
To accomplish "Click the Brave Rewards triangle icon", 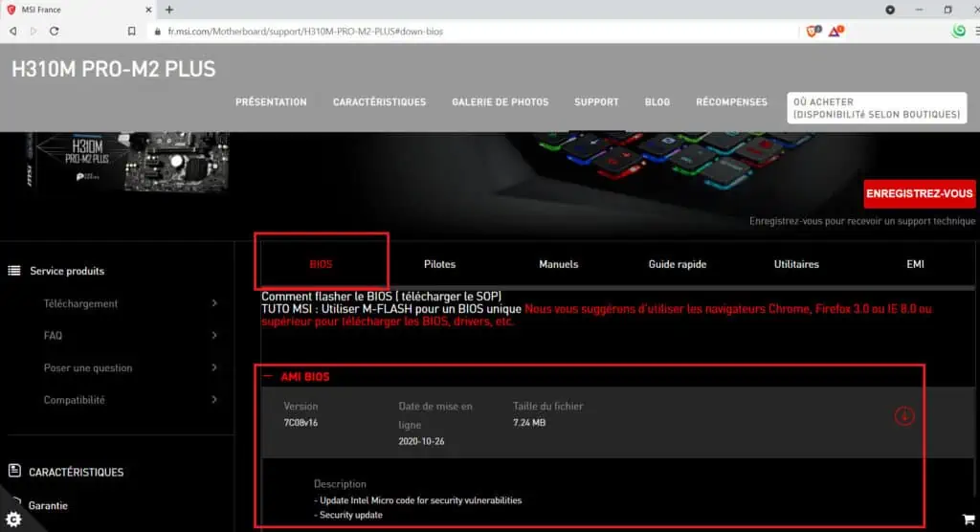I will pos(835,31).
